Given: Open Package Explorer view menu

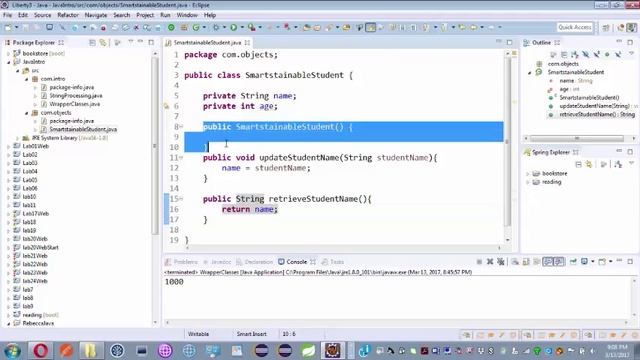Looking at the screenshot, I should coord(131,42).
